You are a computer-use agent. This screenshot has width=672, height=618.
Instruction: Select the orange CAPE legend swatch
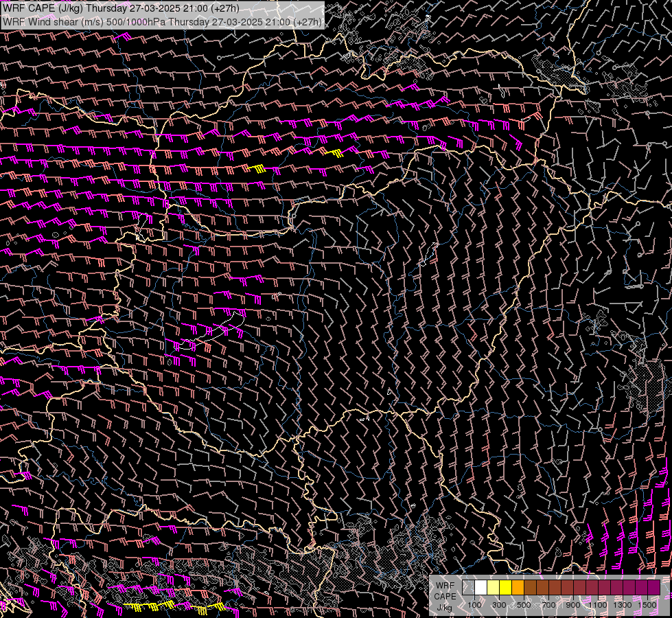click(x=518, y=588)
